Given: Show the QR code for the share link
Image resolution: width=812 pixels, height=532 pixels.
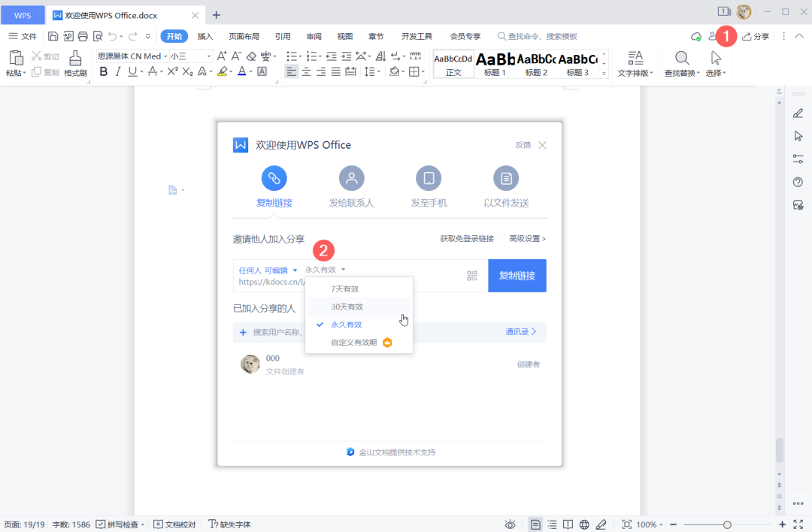Looking at the screenshot, I should (x=472, y=276).
